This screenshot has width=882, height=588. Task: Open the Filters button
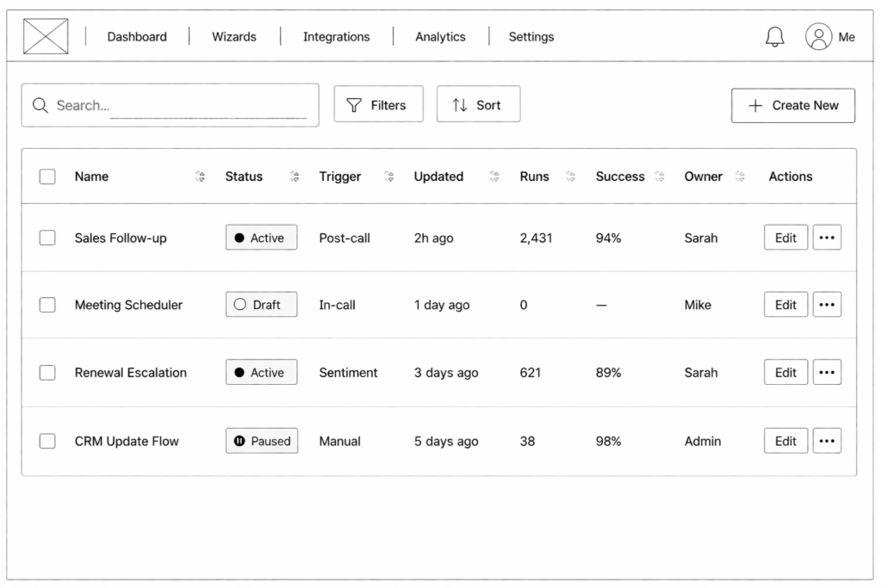tap(378, 105)
